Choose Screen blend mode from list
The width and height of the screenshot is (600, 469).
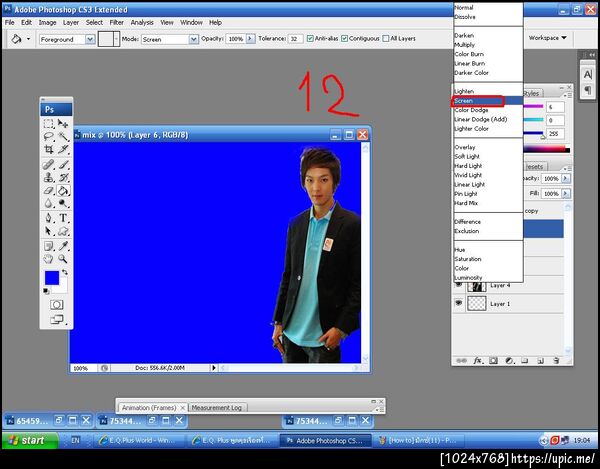(x=488, y=101)
